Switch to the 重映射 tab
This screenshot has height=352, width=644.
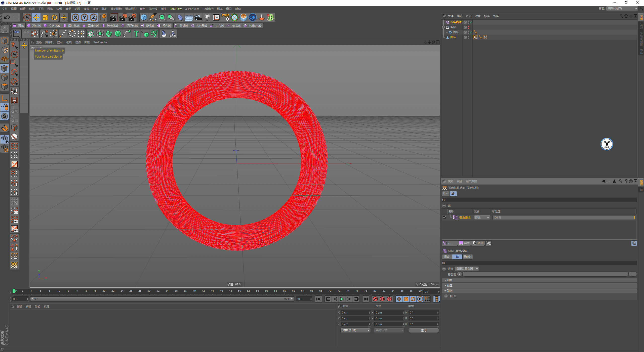click(x=467, y=257)
